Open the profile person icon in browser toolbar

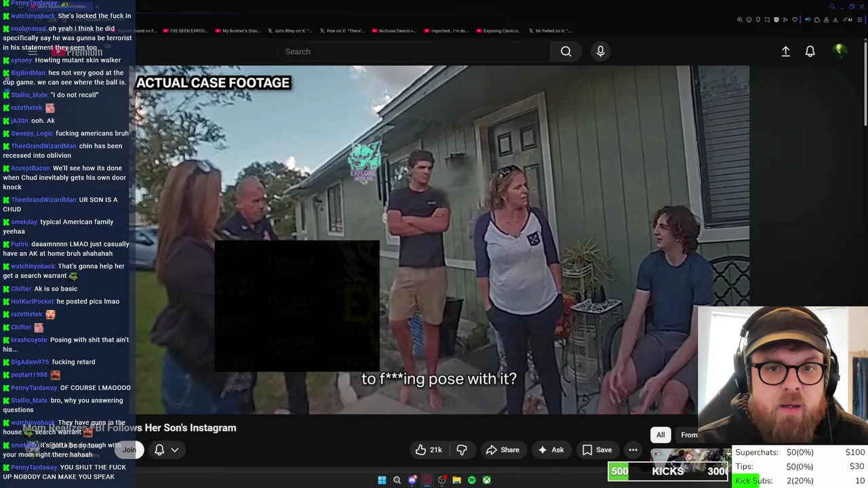click(x=826, y=20)
